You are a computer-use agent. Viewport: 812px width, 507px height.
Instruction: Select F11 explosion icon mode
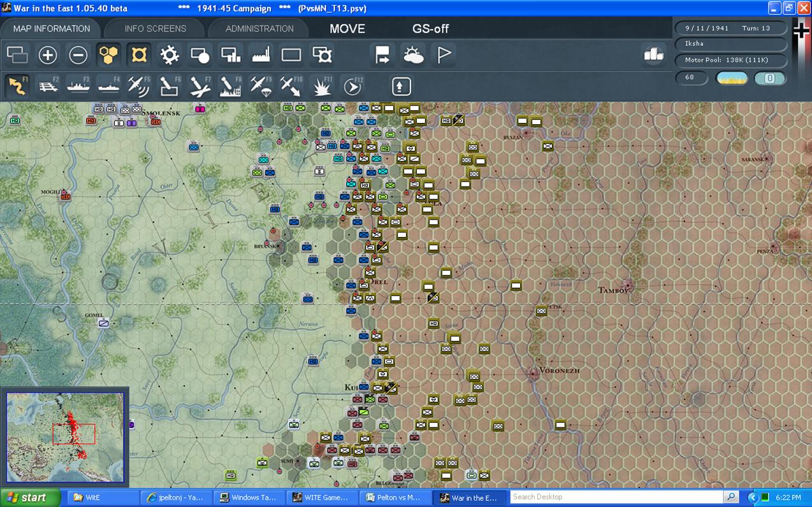click(322, 86)
